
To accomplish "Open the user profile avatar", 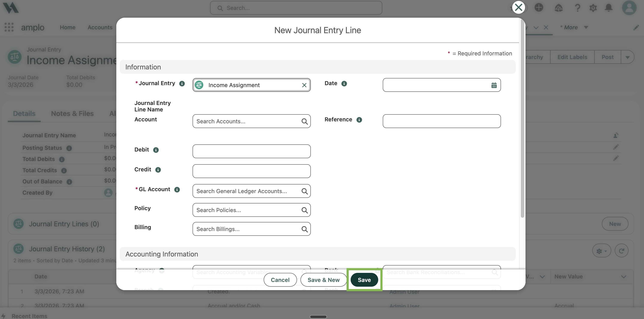I will point(629,8).
